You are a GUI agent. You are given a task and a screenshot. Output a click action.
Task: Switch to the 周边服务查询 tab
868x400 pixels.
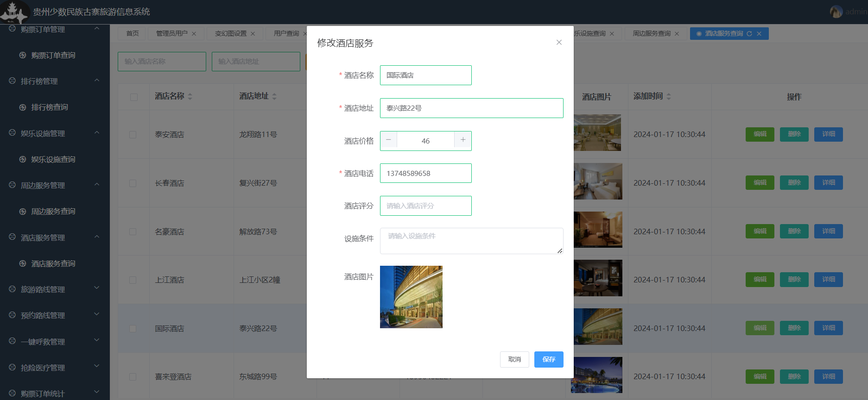(652, 33)
